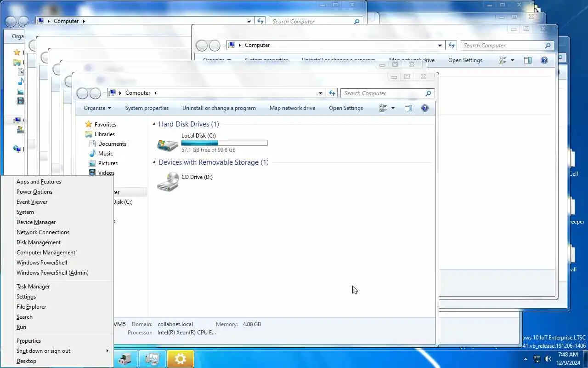Select Libraries in front window sidebar

point(104,134)
